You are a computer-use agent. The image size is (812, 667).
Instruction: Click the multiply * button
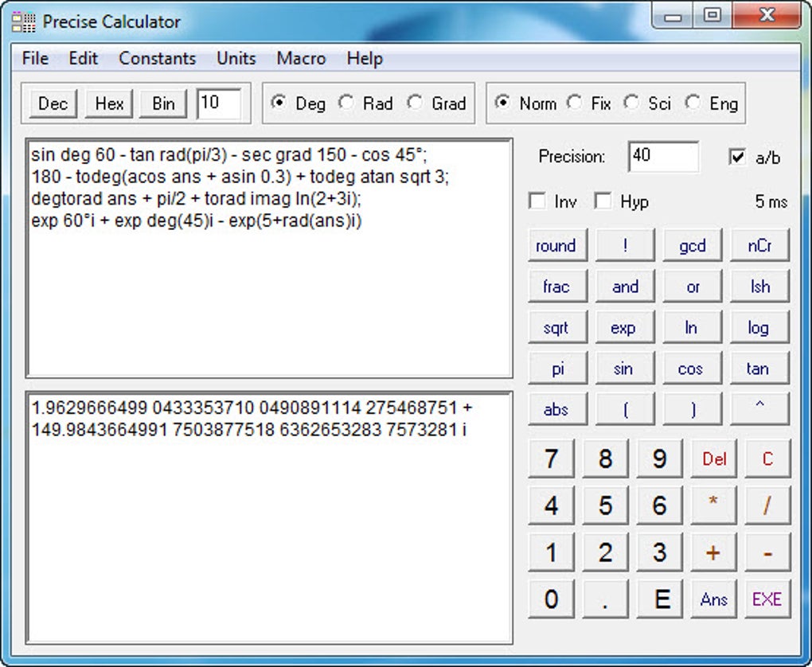pyautogui.click(x=713, y=505)
